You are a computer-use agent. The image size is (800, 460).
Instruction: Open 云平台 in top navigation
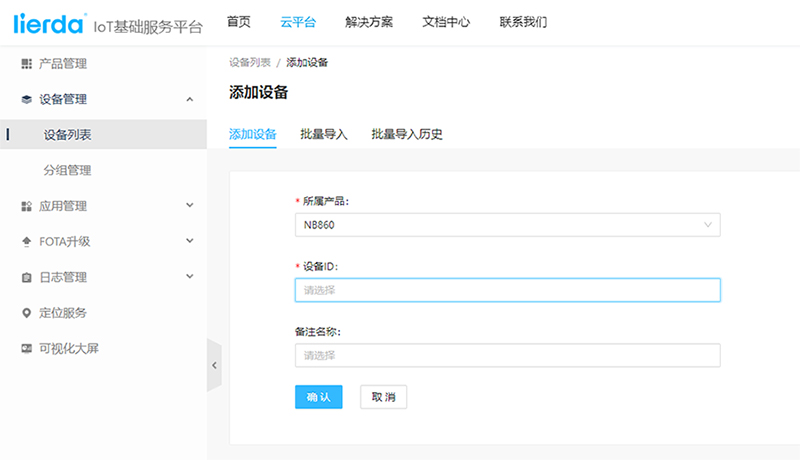click(298, 22)
